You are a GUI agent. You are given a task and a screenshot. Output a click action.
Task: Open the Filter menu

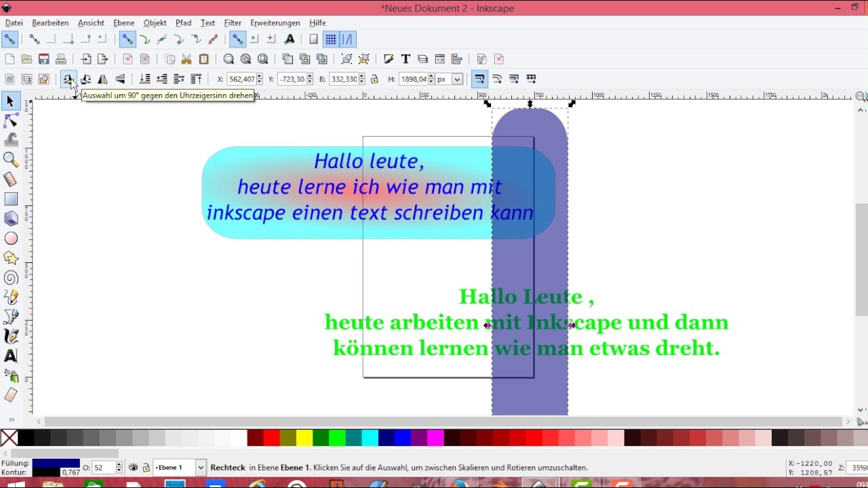233,23
